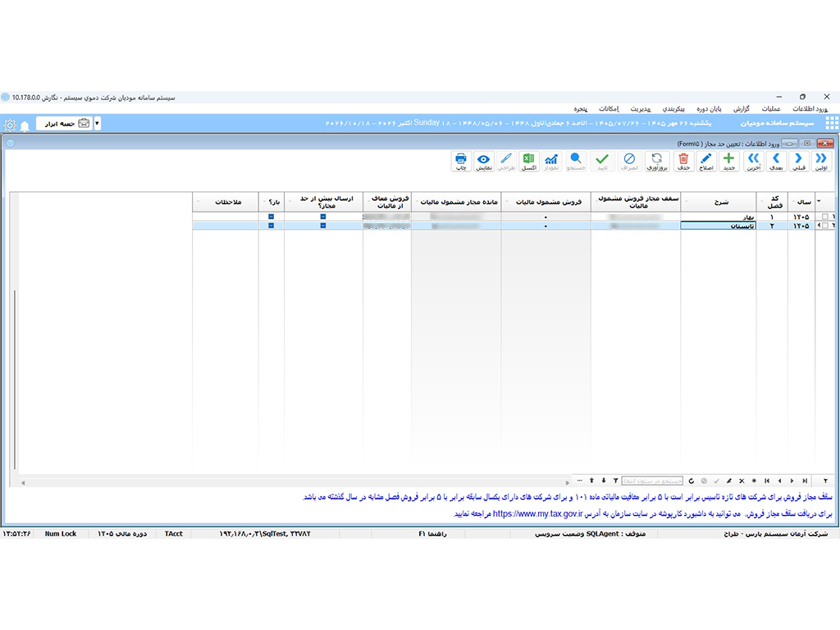
Task: Open the جعبه ابزار dropdown arrow
Action: [97, 123]
